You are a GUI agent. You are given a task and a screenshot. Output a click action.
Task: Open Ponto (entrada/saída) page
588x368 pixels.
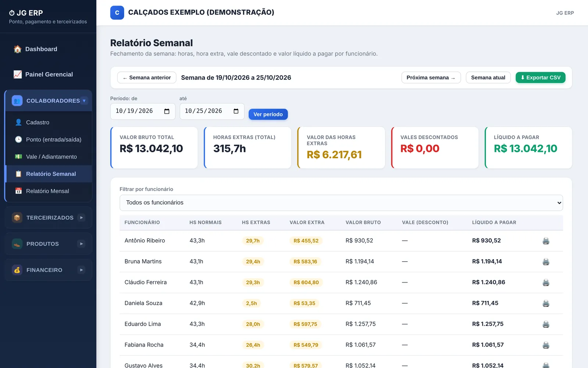(x=49, y=139)
